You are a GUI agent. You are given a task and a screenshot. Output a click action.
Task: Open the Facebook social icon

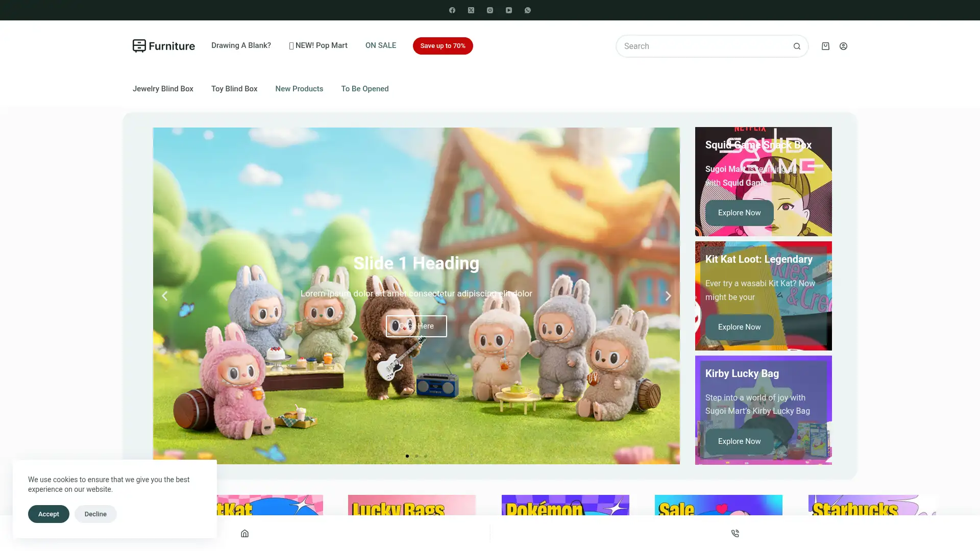(x=452, y=10)
